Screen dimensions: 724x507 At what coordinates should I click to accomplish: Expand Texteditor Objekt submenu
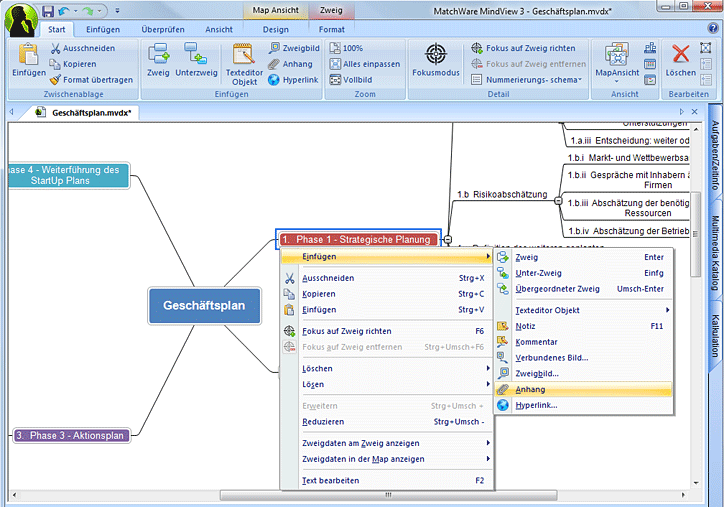(x=584, y=310)
